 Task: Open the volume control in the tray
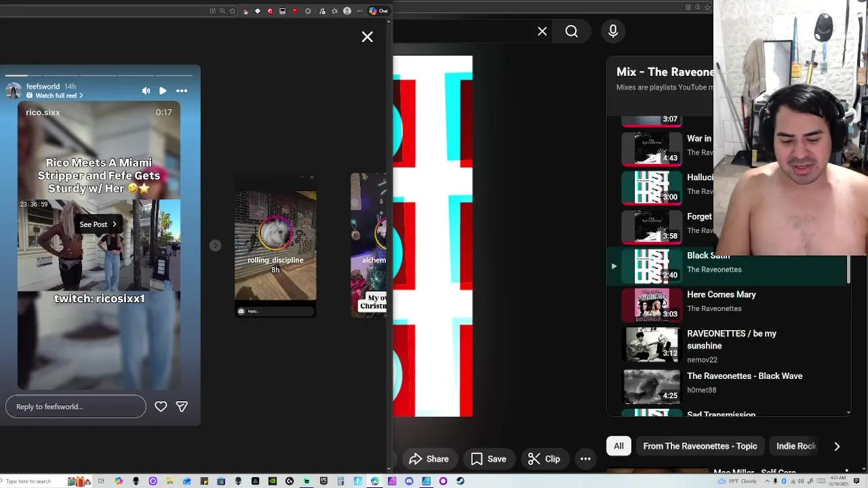coord(801,481)
